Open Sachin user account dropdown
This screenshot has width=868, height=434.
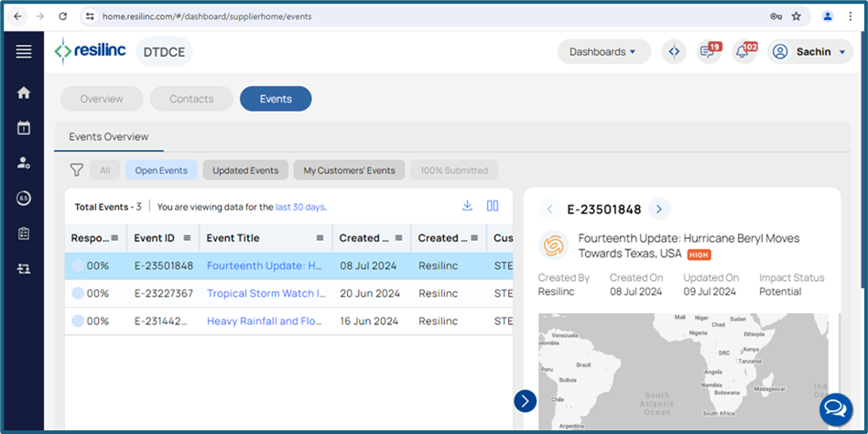tap(810, 51)
